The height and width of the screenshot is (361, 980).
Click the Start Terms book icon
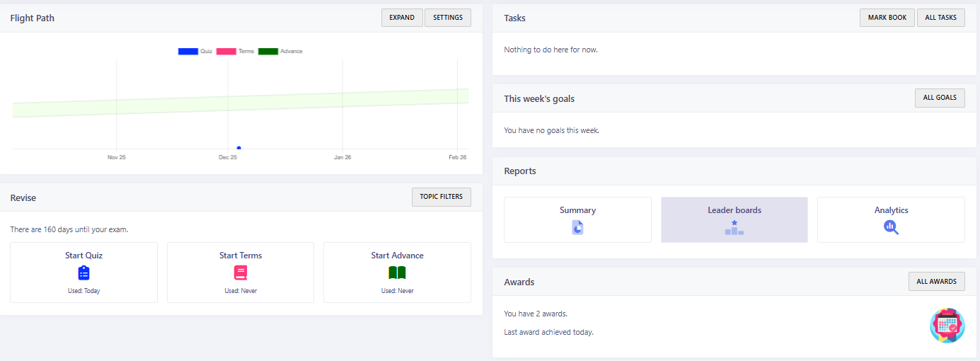(241, 273)
